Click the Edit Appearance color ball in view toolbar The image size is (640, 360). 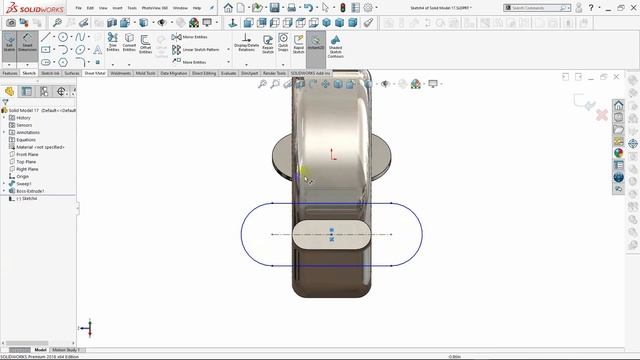(x=416, y=84)
